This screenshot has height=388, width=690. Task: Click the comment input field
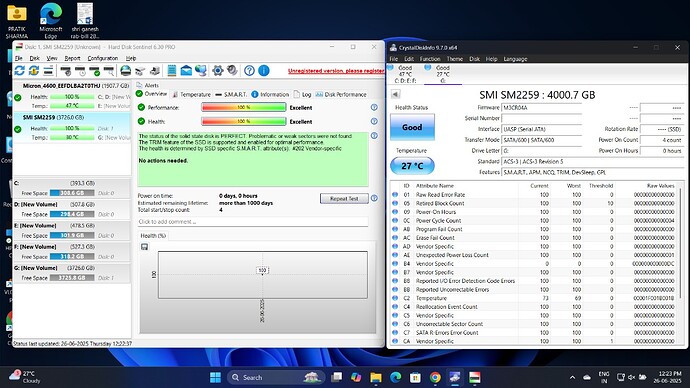tap(253, 222)
